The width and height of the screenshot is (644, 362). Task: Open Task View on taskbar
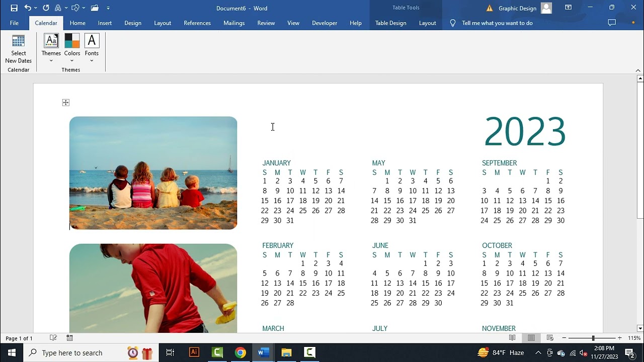pos(170,352)
